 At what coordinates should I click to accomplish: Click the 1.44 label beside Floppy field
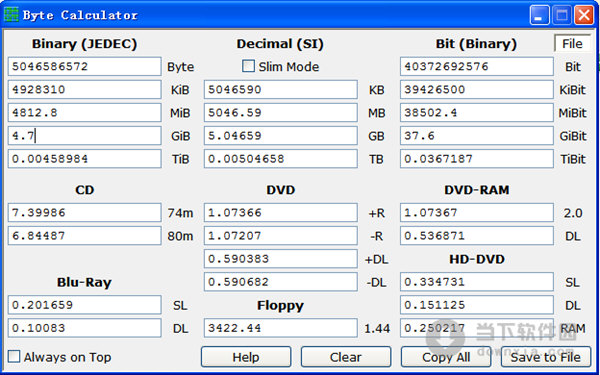coord(377,328)
